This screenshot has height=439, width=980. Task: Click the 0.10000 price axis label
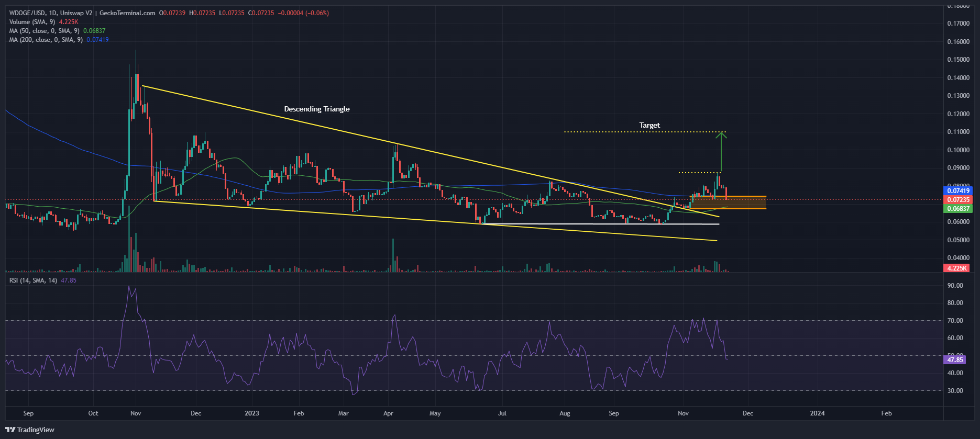[958, 150]
